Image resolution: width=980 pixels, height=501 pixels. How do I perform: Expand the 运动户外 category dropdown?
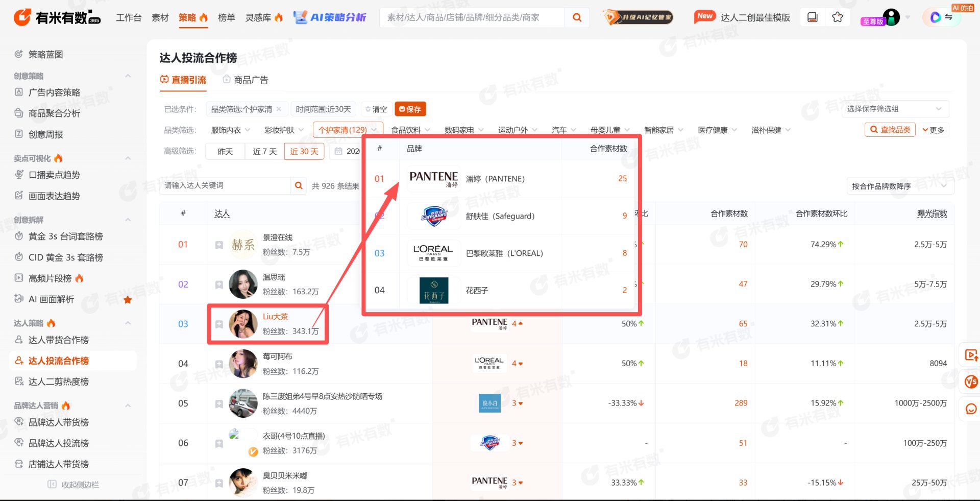coord(518,130)
